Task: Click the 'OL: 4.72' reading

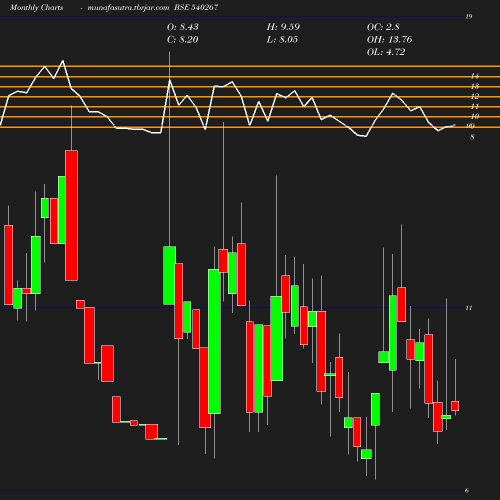Action: 386,52
